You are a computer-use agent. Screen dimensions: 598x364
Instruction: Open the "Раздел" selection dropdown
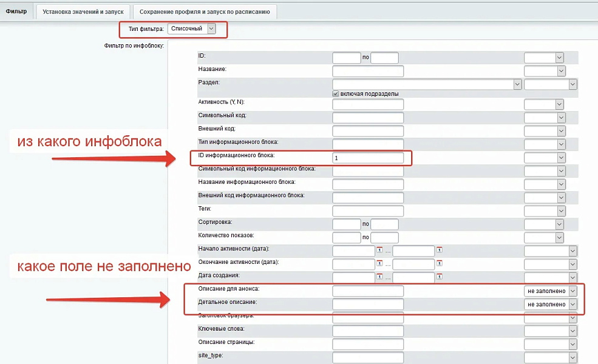coord(517,84)
